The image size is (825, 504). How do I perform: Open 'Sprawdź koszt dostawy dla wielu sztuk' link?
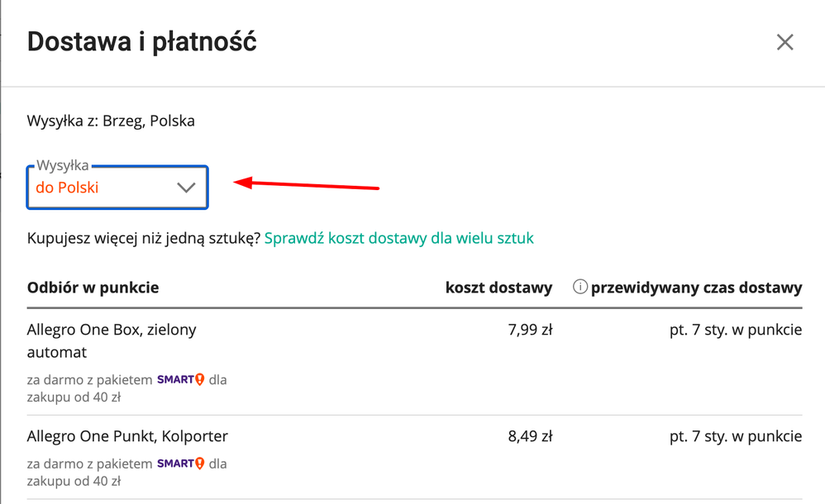pyautogui.click(x=398, y=238)
